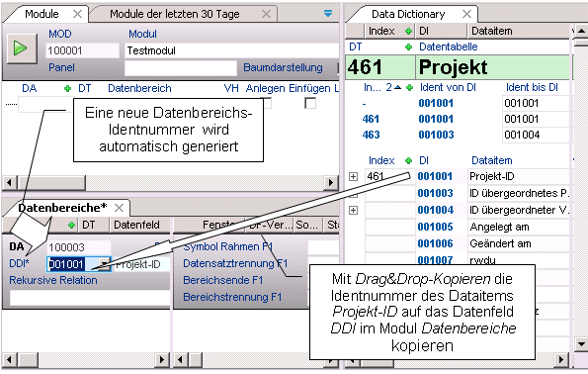Image resolution: width=588 pixels, height=374 pixels.
Task: Click the green plus beside the Datentabelle DT label
Action: coord(409,47)
